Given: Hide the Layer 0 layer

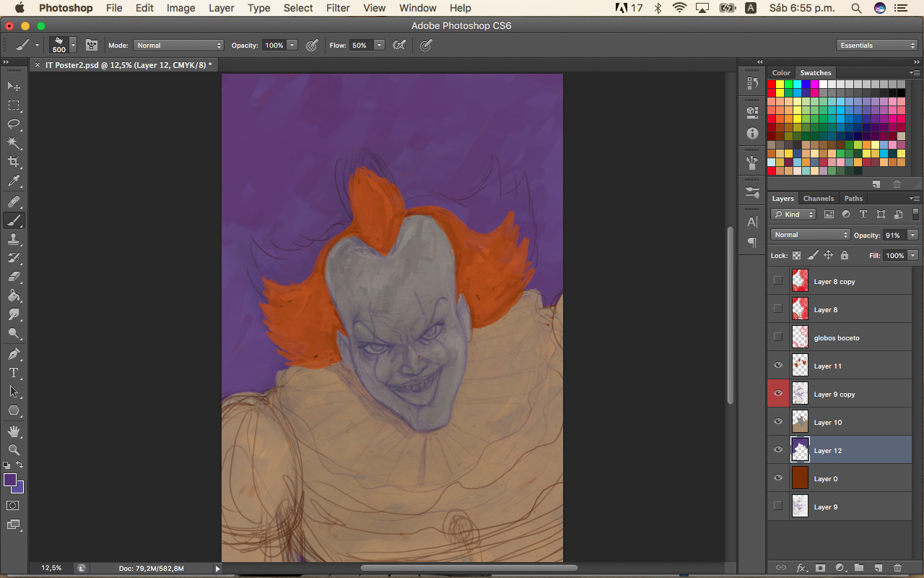Looking at the screenshot, I should 777,478.
